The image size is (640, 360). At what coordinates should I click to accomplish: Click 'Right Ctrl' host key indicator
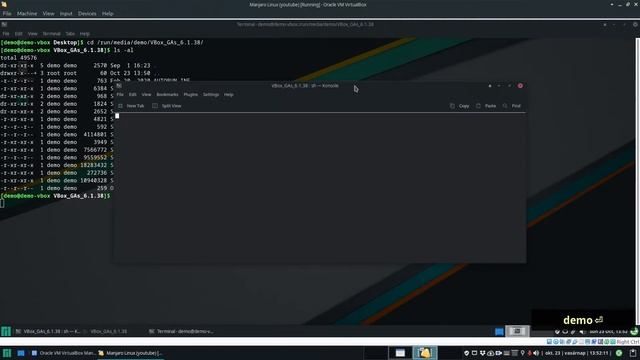[x=628, y=342]
